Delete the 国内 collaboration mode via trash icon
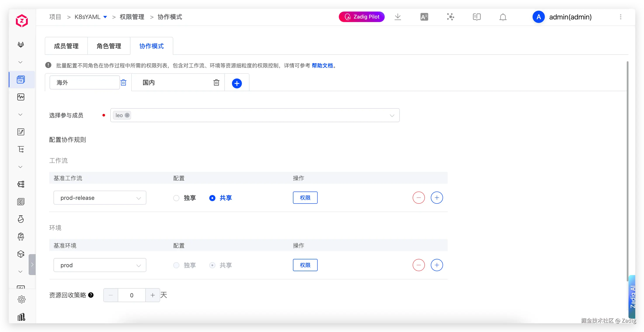 (216, 83)
